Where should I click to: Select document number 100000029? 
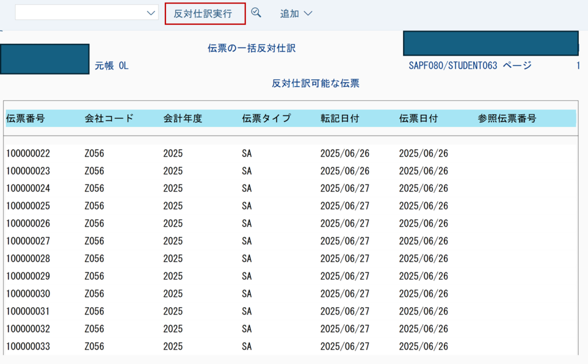29,276
